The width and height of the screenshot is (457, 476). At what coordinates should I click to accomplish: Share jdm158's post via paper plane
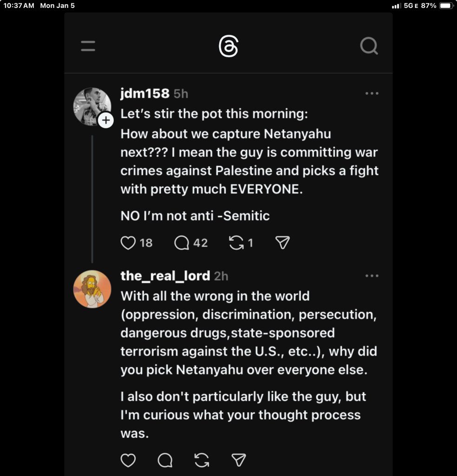[282, 243]
